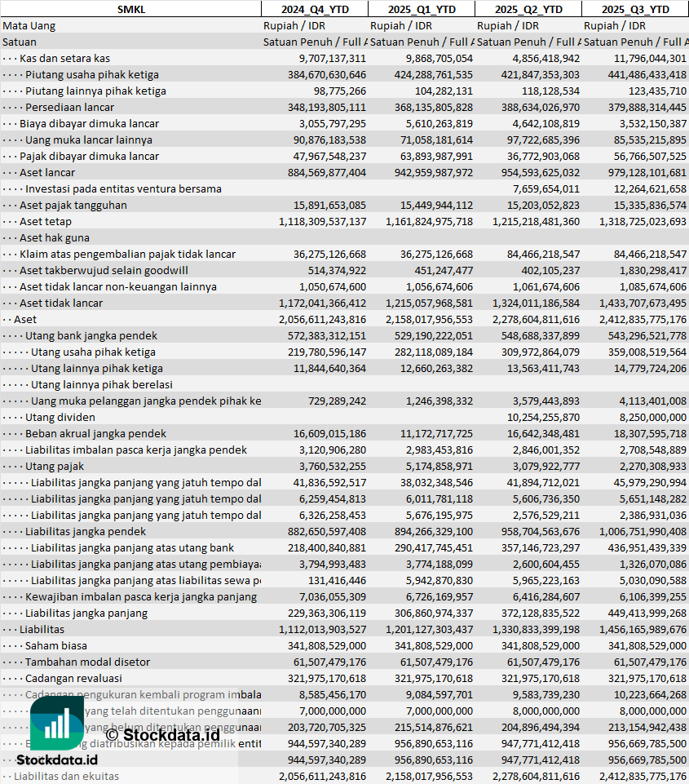Click 'Investasi pada entitas ventura bersama' label

[x=123, y=189]
